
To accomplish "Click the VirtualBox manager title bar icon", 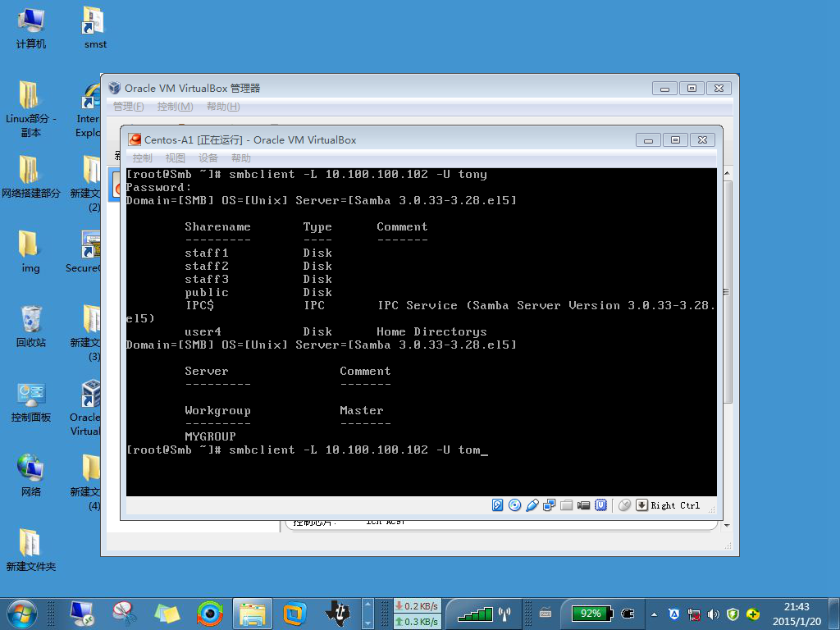I will tap(114, 88).
